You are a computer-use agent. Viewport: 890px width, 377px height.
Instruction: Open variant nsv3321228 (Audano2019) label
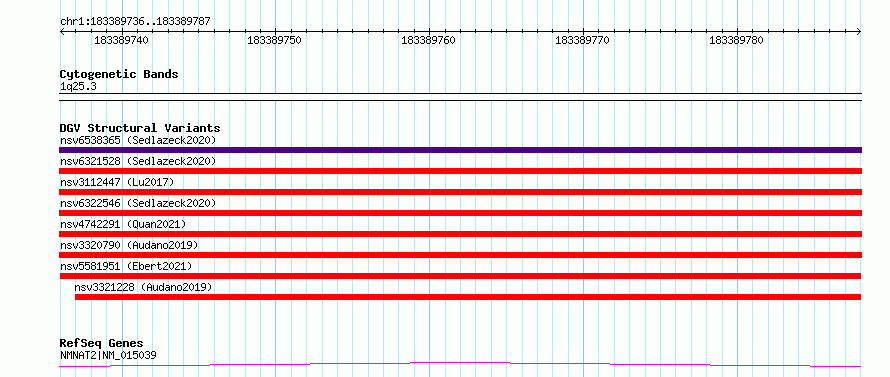tap(143, 287)
